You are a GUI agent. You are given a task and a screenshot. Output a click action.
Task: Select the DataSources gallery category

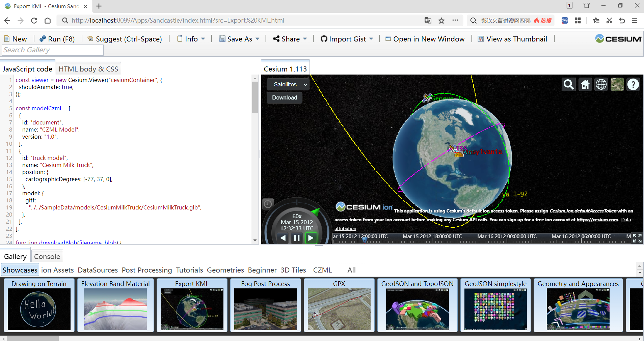click(98, 270)
